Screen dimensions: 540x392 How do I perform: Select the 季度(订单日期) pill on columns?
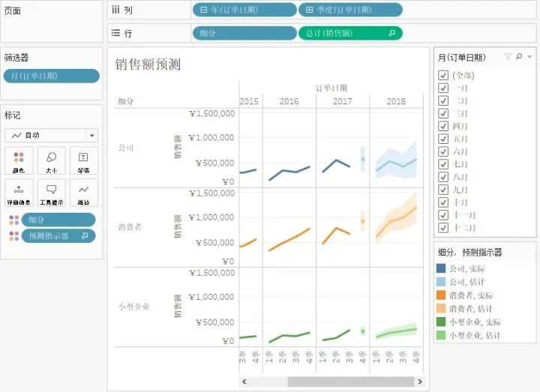tap(350, 10)
